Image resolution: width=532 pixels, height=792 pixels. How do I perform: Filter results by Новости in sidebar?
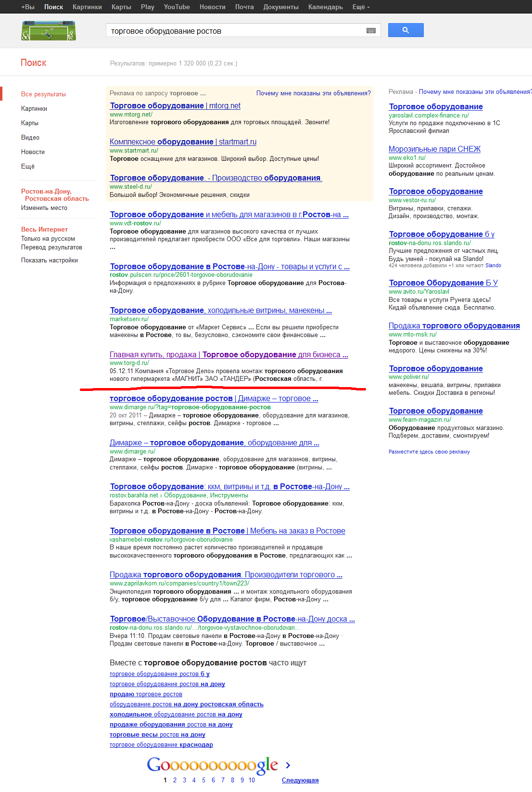[33, 152]
